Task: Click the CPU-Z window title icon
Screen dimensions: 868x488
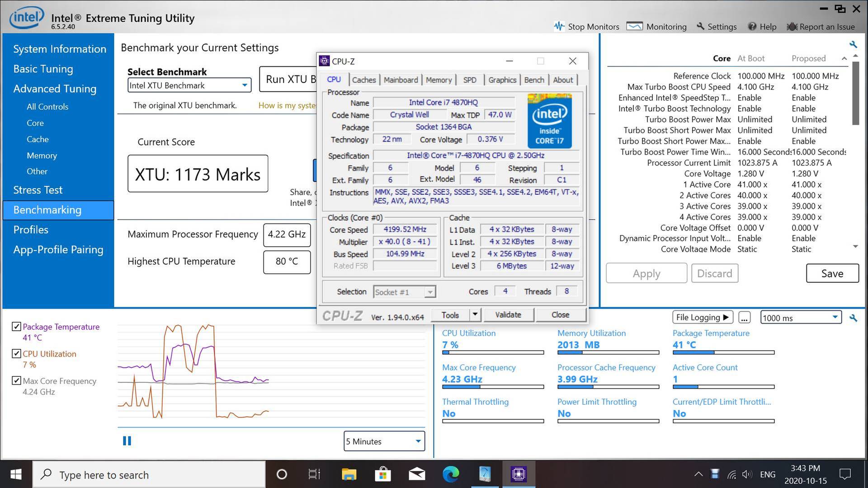Action: click(x=324, y=61)
